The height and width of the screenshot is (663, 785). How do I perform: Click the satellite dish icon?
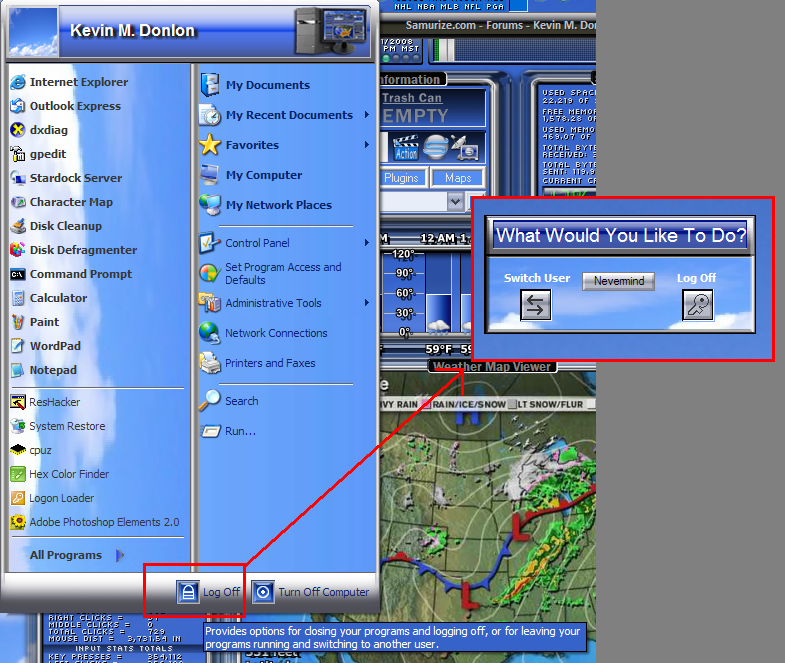coord(464,147)
